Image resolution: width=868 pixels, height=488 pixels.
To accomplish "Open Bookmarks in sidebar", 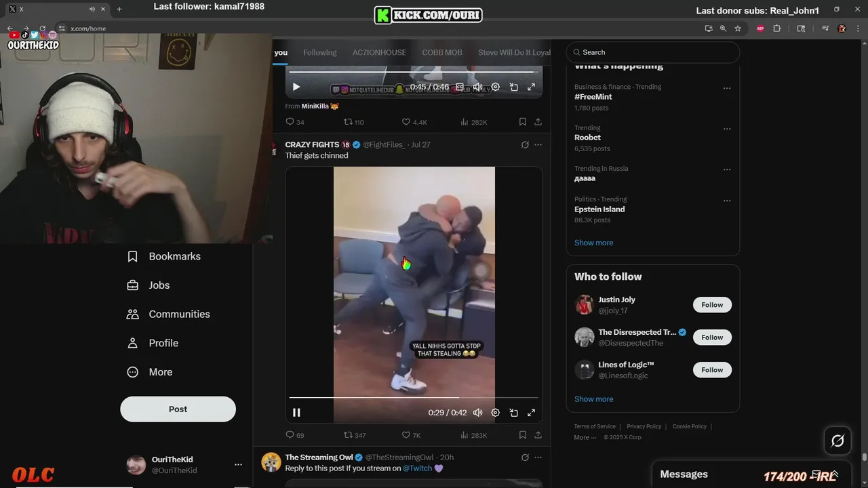I will [164, 256].
